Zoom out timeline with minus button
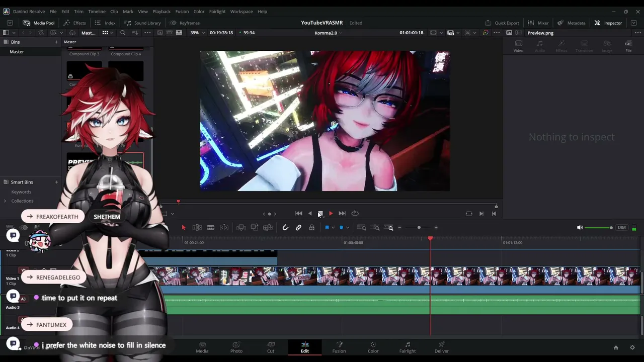The height and width of the screenshot is (362, 644). coord(400,228)
